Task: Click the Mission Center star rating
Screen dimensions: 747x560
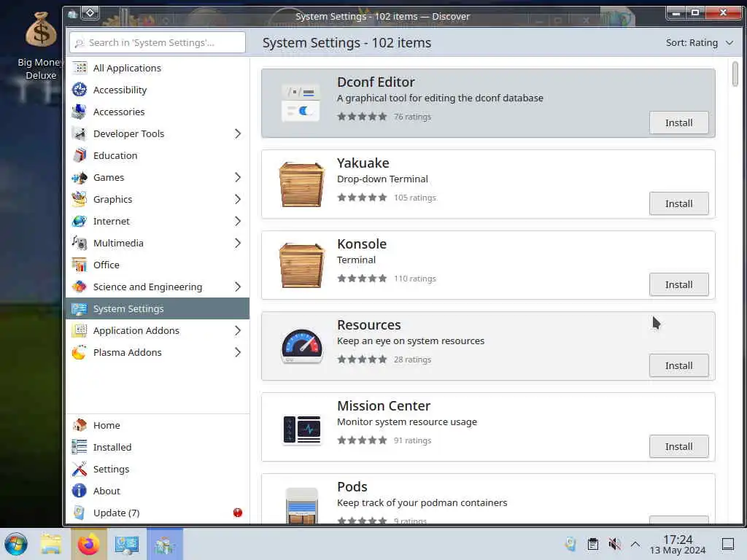Action: click(362, 440)
